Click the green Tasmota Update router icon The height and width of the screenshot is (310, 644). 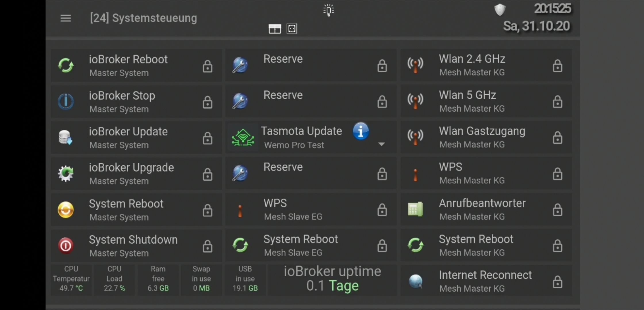[x=243, y=137]
